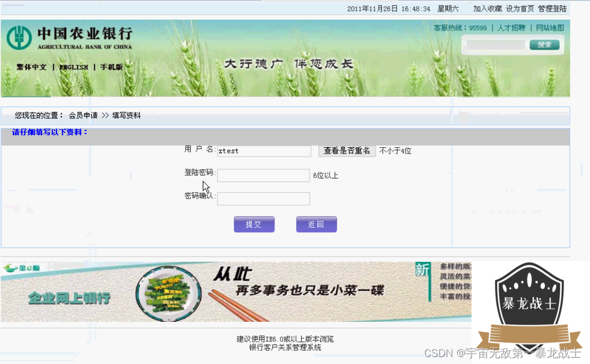
Task: Open 管理登陆 link
Action: pyautogui.click(x=552, y=9)
